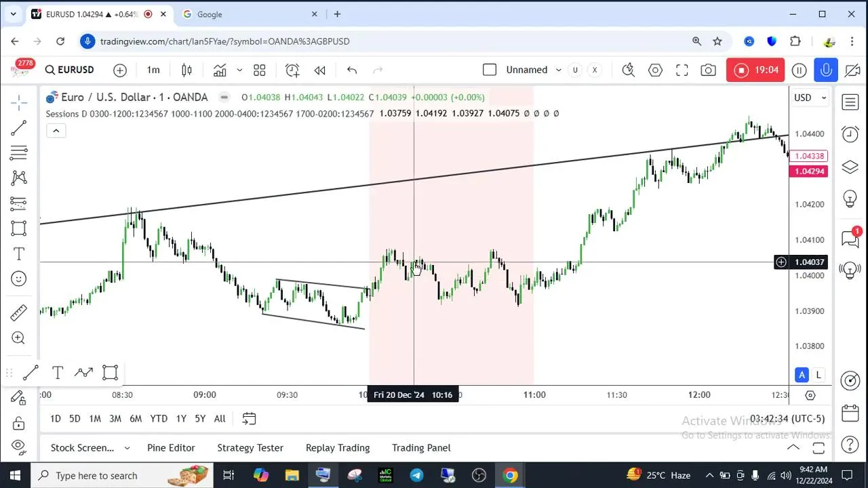The width and height of the screenshot is (868, 488).
Task: Open the indicators favorites dropdown arrow
Action: (x=239, y=70)
